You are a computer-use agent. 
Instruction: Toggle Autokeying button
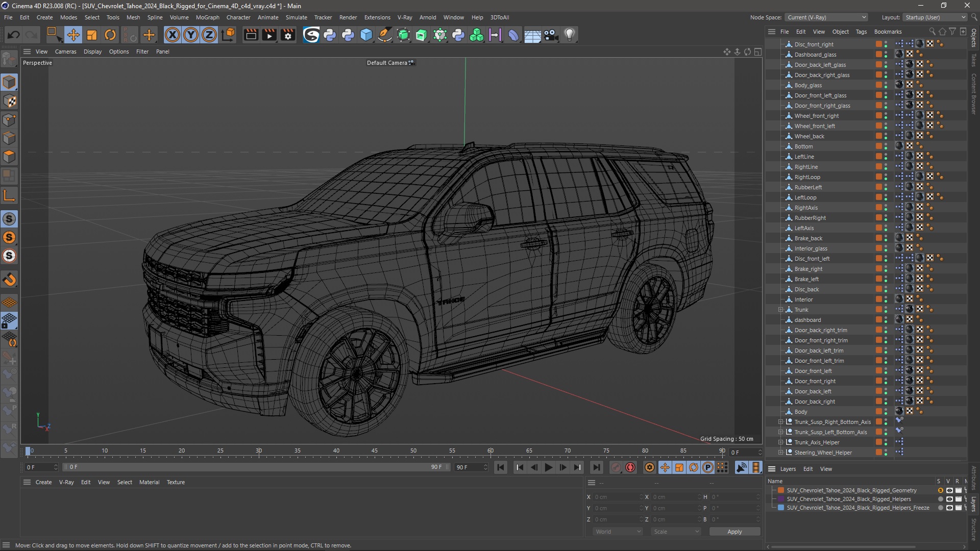630,467
